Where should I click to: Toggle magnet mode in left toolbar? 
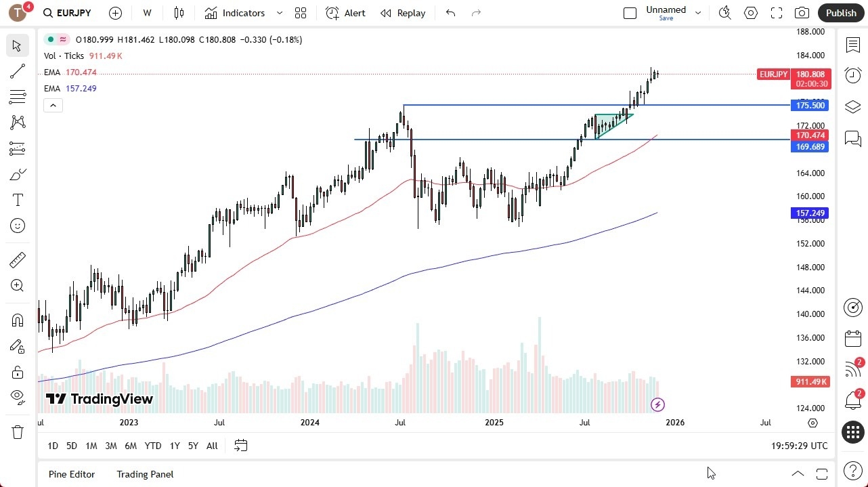18,320
